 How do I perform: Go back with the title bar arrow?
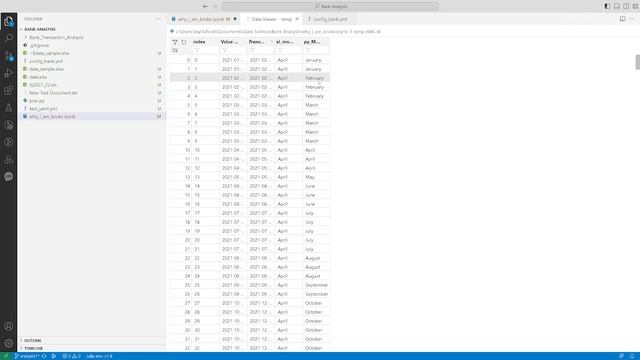pyautogui.click(x=205, y=6)
